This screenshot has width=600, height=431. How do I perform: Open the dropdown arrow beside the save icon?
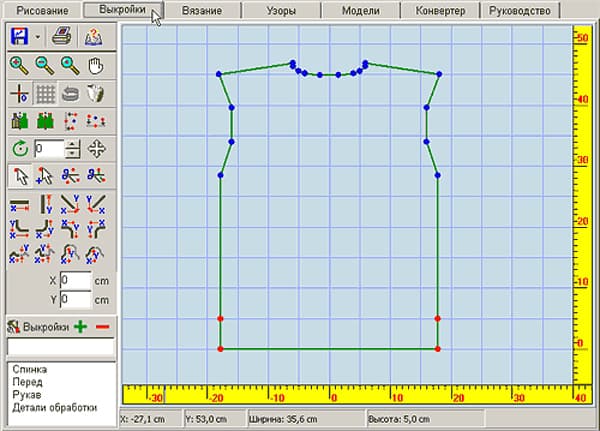click(x=38, y=37)
